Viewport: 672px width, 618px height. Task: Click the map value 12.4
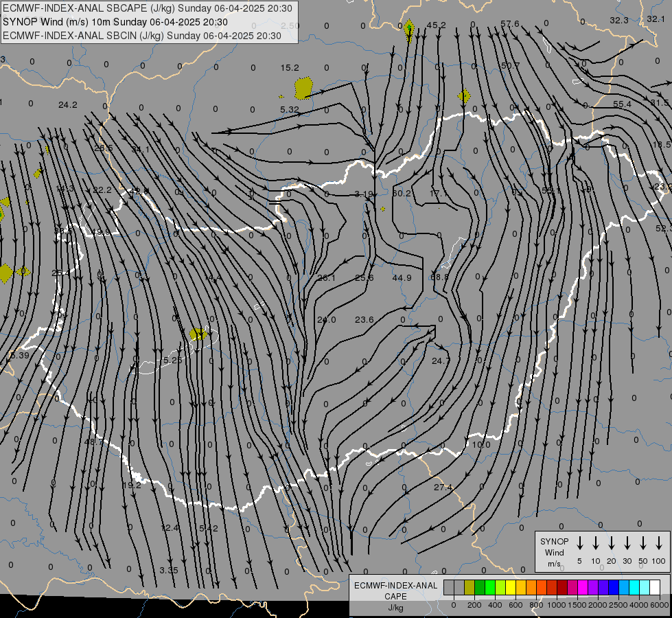point(170,527)
